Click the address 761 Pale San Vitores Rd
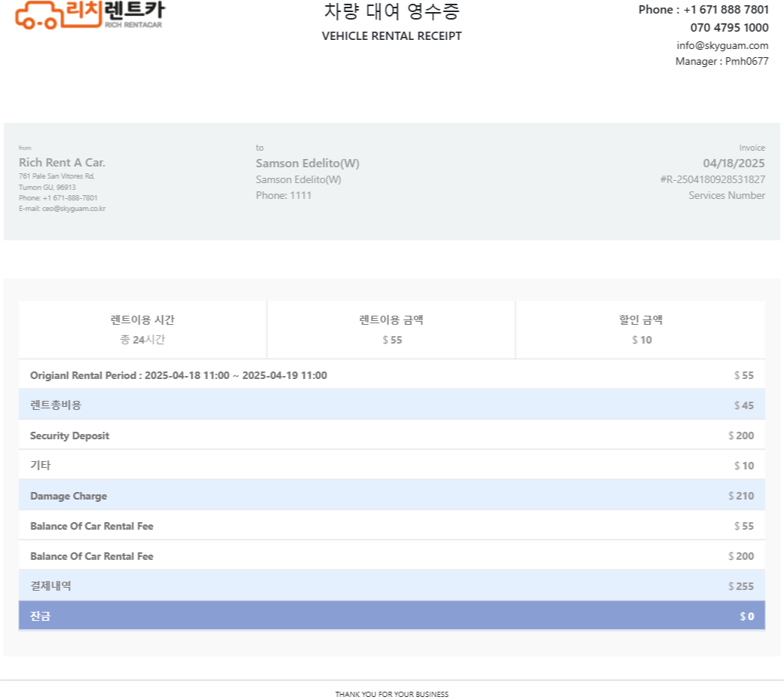 [57, 176]
